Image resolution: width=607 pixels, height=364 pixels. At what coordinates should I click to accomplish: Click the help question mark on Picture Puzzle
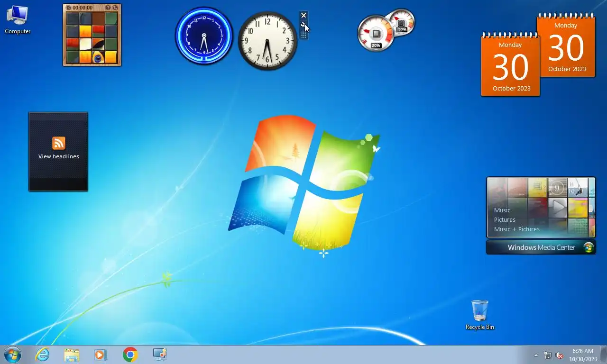coord(108,8)
